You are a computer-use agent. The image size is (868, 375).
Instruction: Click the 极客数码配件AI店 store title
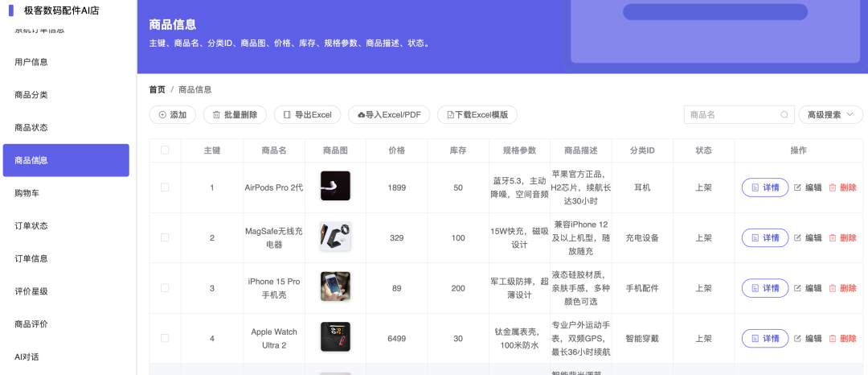(x=61, y=10)
